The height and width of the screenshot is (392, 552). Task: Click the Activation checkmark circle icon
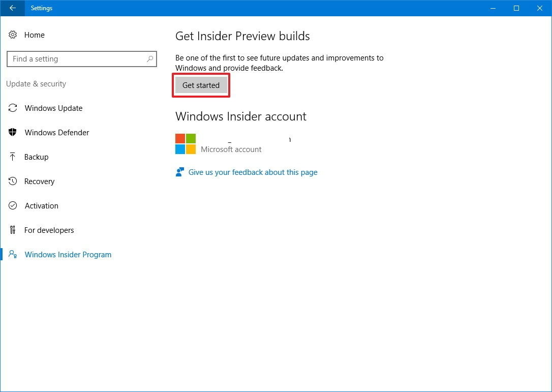click(13, 206)
